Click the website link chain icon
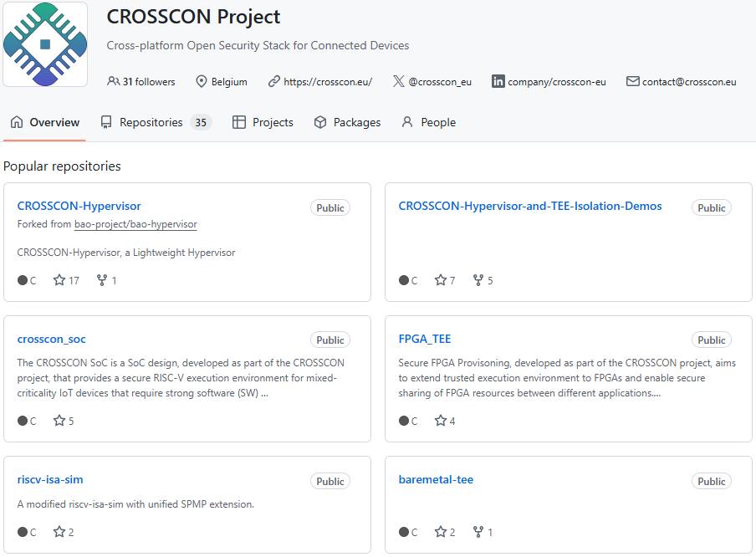 273,81
